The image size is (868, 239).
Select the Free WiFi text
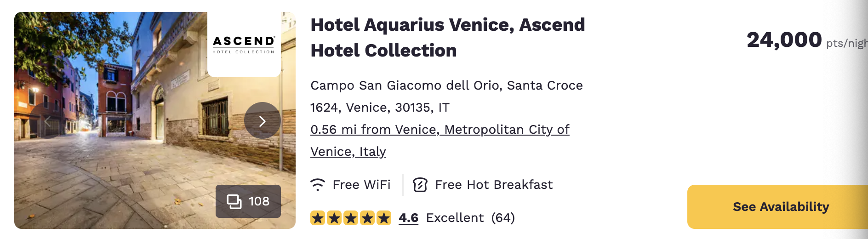click(361, 185)
